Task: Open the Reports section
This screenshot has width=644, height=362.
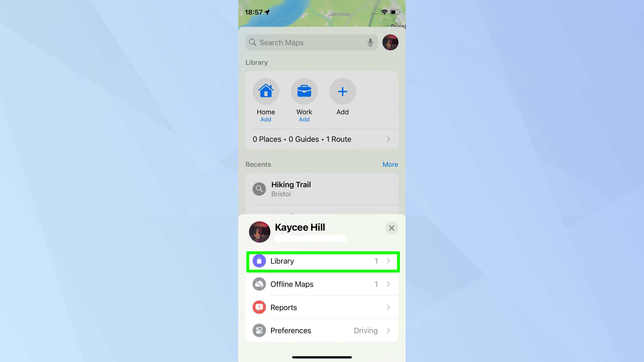Action: [x=322, y=307]
